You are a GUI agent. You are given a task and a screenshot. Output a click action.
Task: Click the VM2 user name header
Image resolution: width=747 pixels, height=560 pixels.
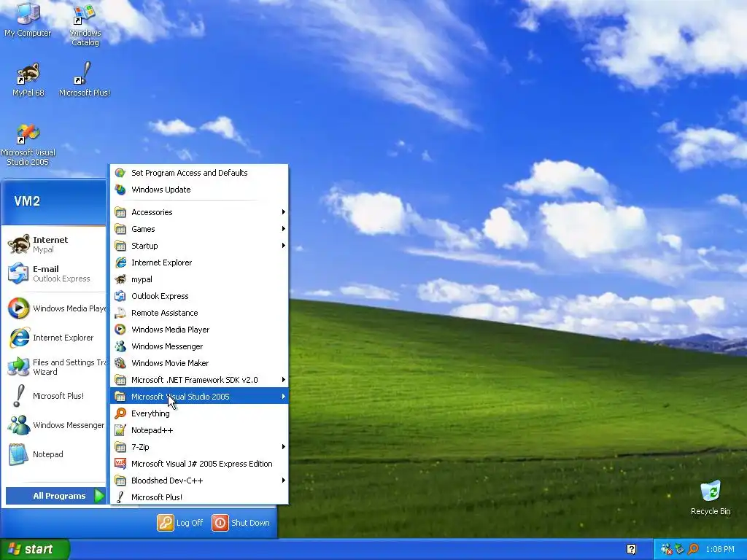[27, 201]
